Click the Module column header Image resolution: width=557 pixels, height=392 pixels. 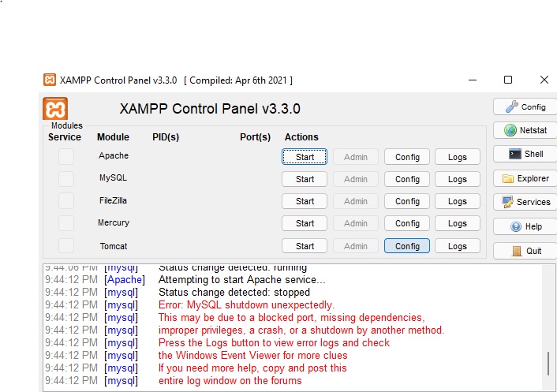coord(113,137)
